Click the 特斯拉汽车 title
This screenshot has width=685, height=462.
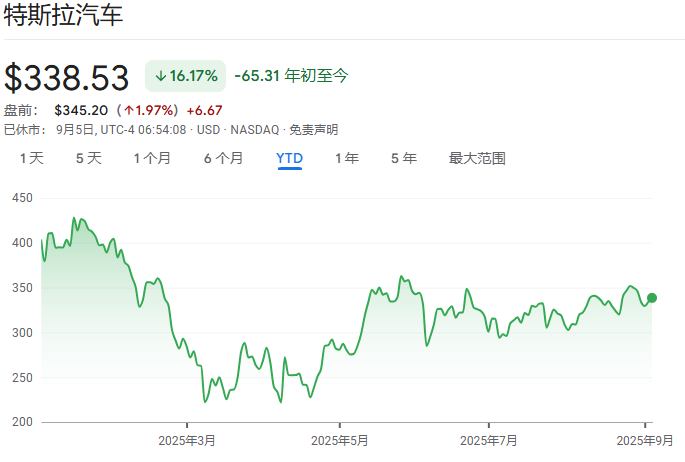[x=63, y=14]
